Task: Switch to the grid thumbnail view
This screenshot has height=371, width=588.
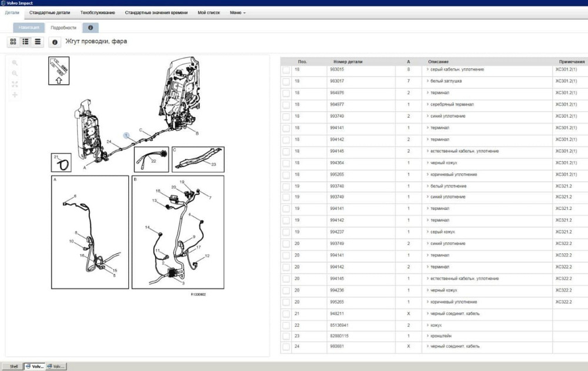Action: [x=13, y=42]
